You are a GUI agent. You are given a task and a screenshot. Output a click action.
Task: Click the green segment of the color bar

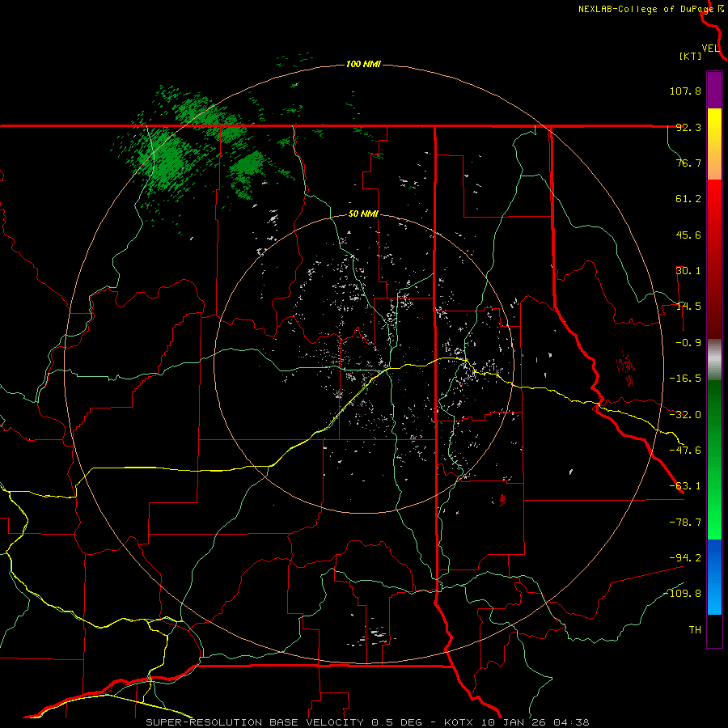click(x=714, y=459)
